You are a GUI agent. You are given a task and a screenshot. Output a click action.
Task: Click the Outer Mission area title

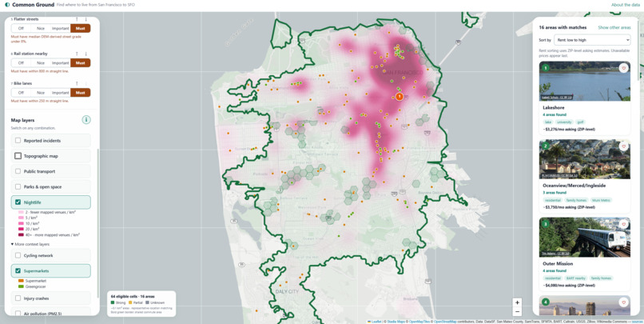pos(558,263)
